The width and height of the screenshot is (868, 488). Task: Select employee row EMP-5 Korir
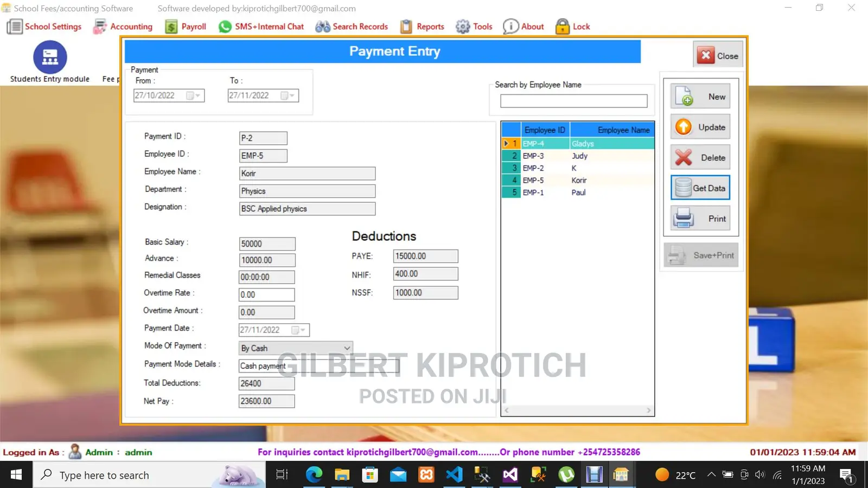pyautogui.click(x=578, y=180)
